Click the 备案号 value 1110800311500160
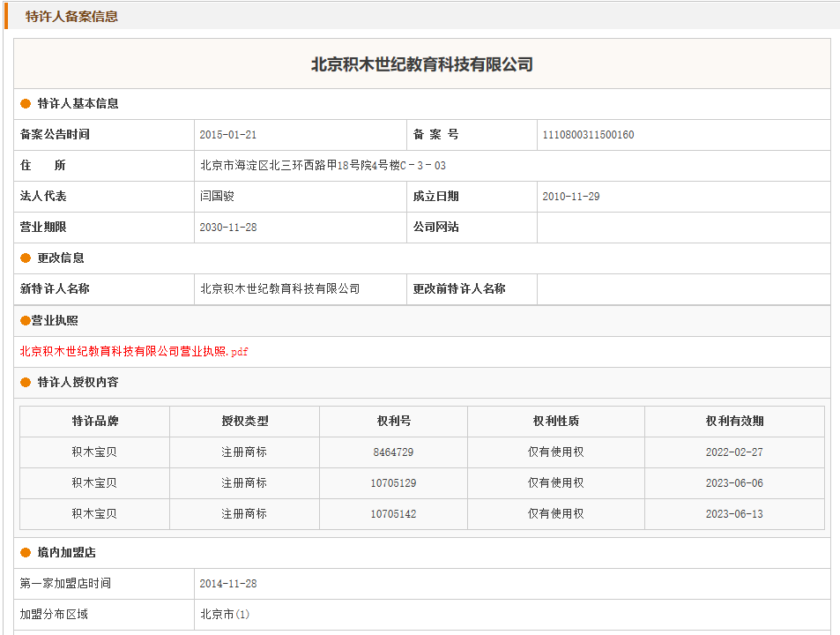Screen dimensions: 840x635 588,135
